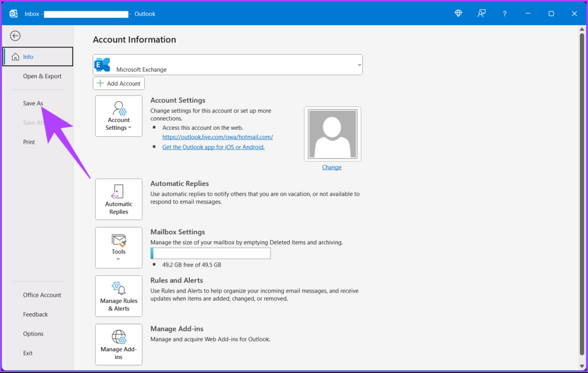Image resolution: width=588 pixels, height=373 pixels.
Task: Select Exit to quit Outlook
Action: [28, 353]
